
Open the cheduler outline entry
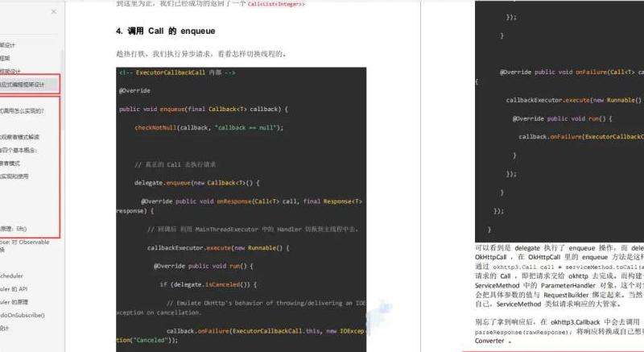click(12, 275)
